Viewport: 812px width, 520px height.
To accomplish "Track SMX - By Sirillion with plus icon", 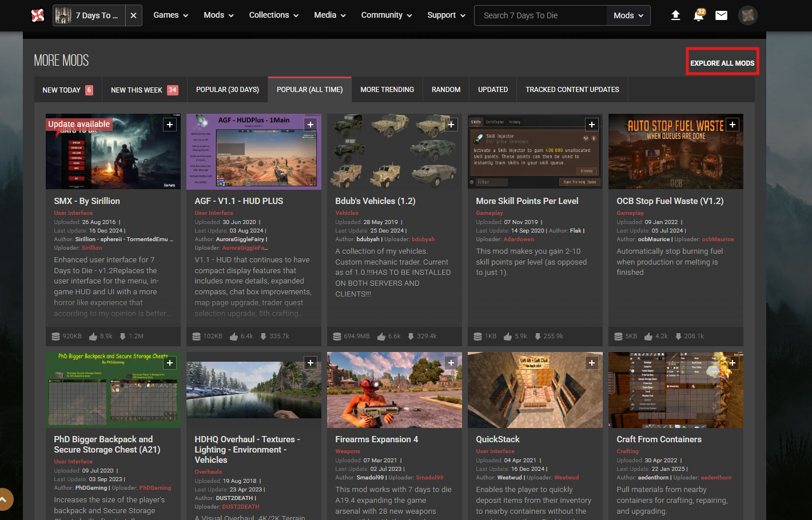I will point(170,125).
